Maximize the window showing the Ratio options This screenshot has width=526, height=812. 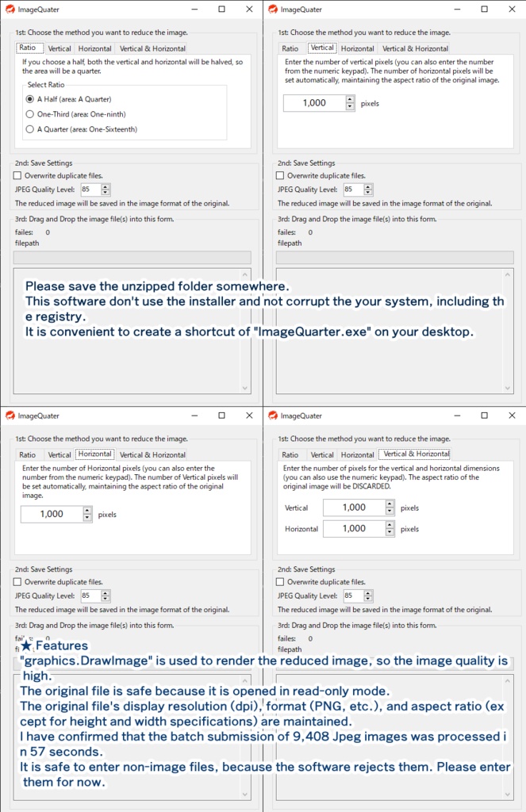221,10
